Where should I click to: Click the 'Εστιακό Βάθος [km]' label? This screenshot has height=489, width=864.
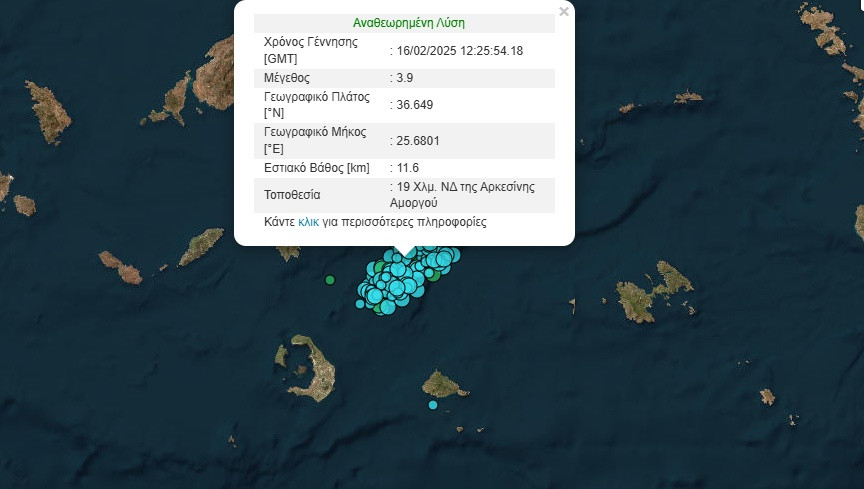(317, 168)
